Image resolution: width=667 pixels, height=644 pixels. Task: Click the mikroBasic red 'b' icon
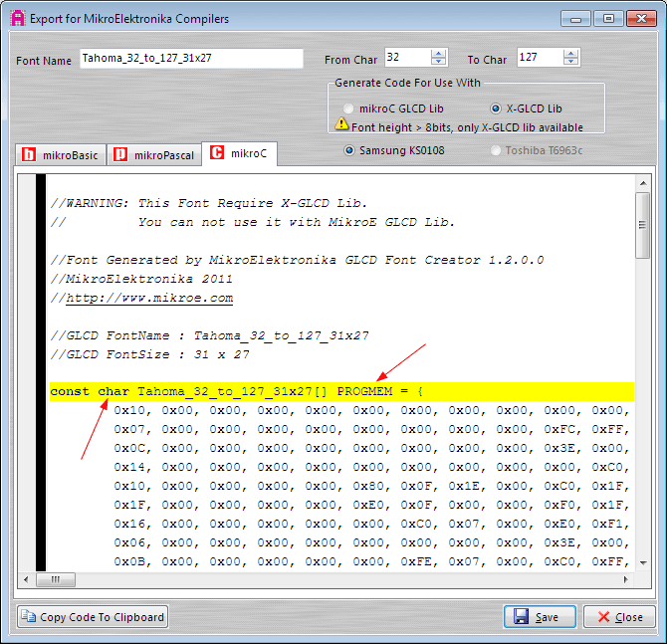pos(29,154)
